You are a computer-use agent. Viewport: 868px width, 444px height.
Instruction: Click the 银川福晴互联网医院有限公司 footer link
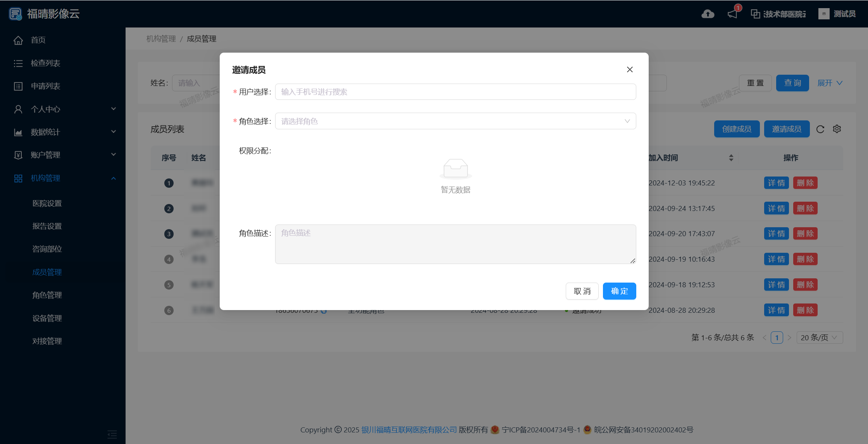pos(409,430)
